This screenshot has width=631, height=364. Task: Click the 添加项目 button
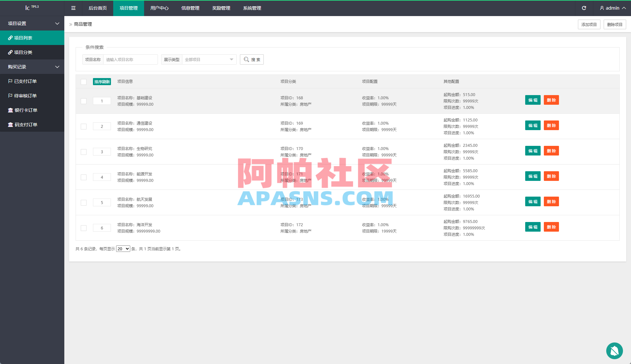coord(589,24)
